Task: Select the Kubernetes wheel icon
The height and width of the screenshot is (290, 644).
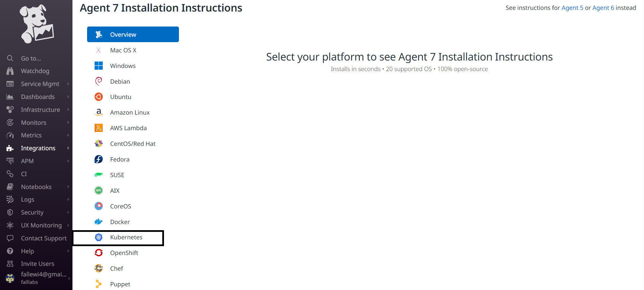Action: pos(99,237)
